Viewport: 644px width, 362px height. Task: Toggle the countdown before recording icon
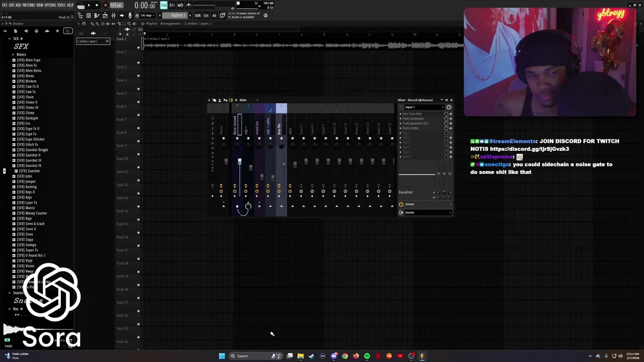point(172,5)
